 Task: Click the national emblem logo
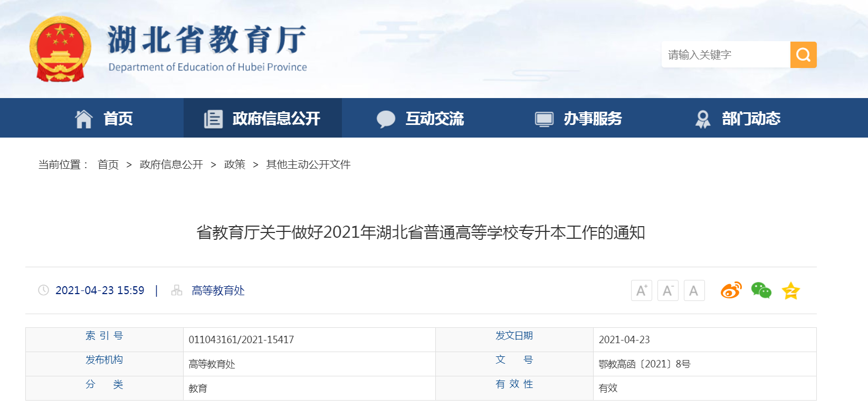coord(60,49)
